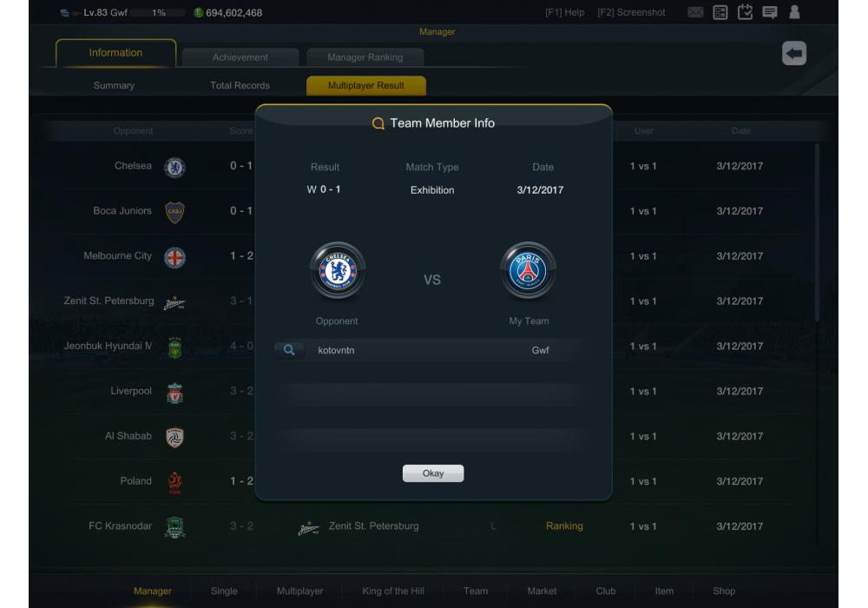Open the mail envelope icon
Viewport: 868px width, 608px height.
tap(695, 12)
